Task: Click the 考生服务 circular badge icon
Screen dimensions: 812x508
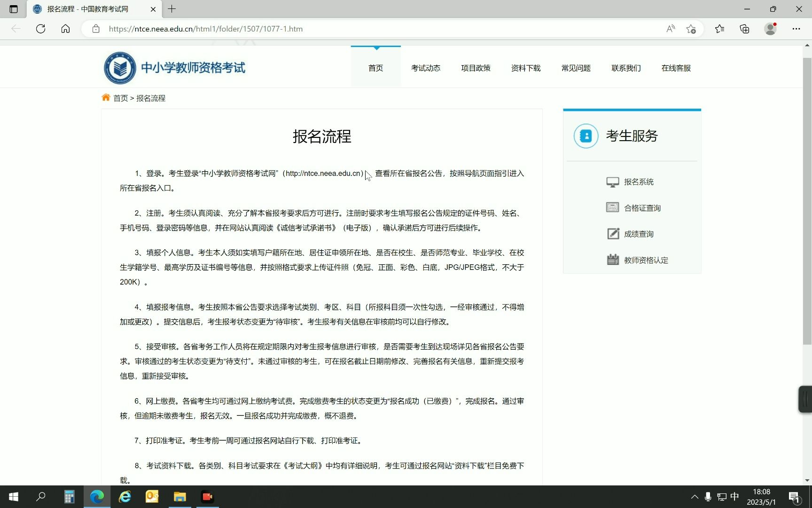Action: [586, 136]
